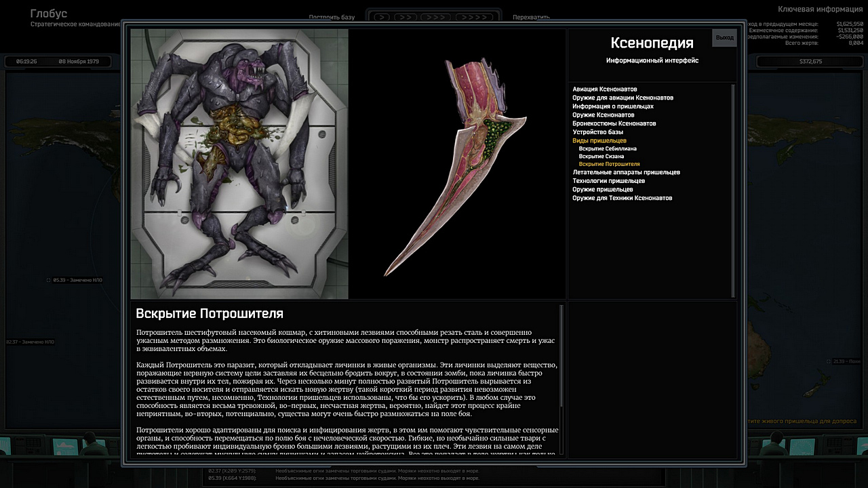The image size is (868, 488).
Task: Click the $1,625,950 previous month value
Action: [x=850, y=24]
